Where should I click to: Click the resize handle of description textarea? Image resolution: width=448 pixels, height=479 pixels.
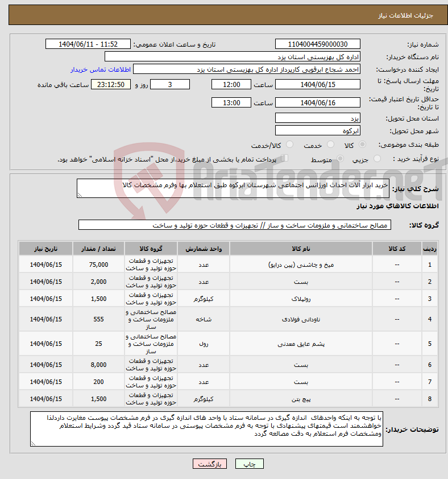(x=80, y=195)
